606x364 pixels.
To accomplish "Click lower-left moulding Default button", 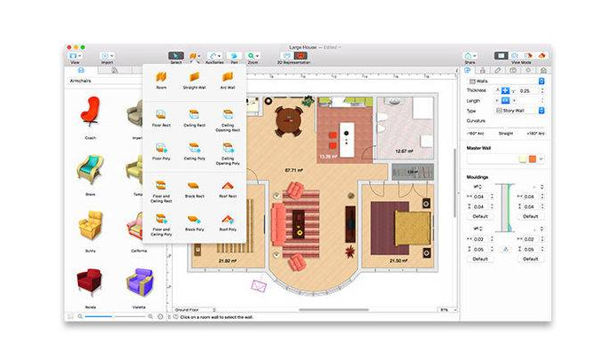I will 480,259.
